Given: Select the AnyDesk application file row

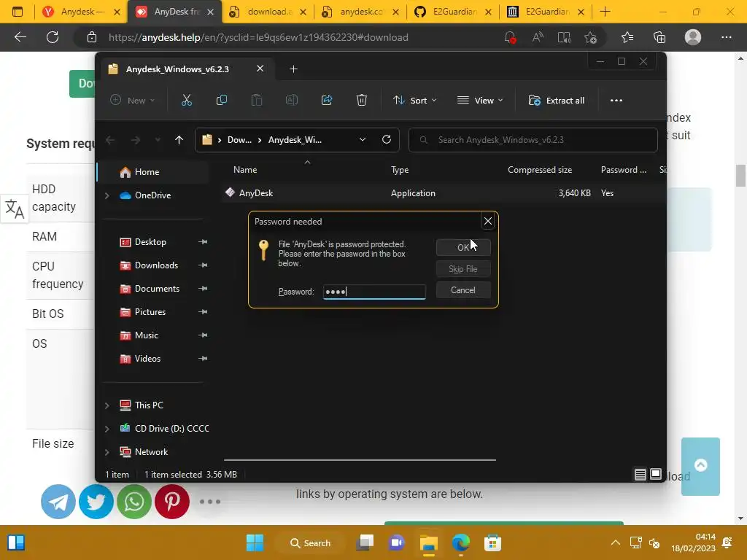Looking at the screenshot, I should [443, 192].
